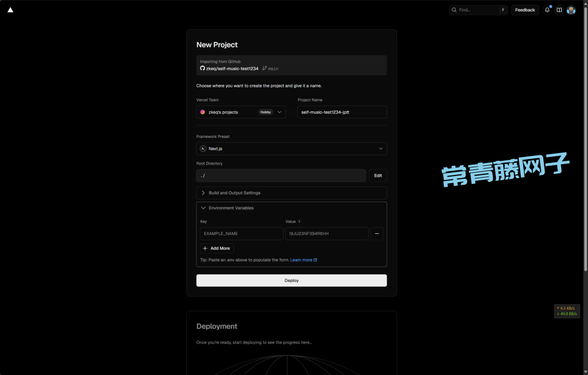Click the Project Name input field

point(342,112)
